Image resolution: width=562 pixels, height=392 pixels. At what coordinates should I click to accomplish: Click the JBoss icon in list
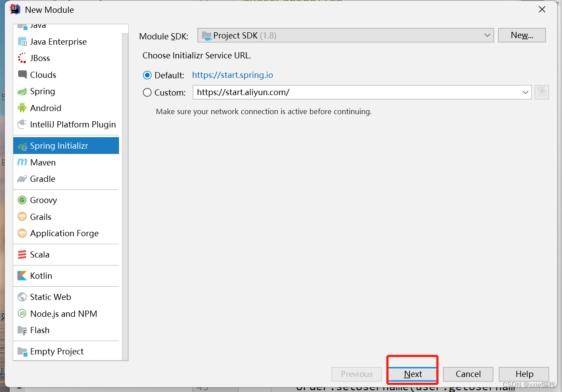(22, 58)
